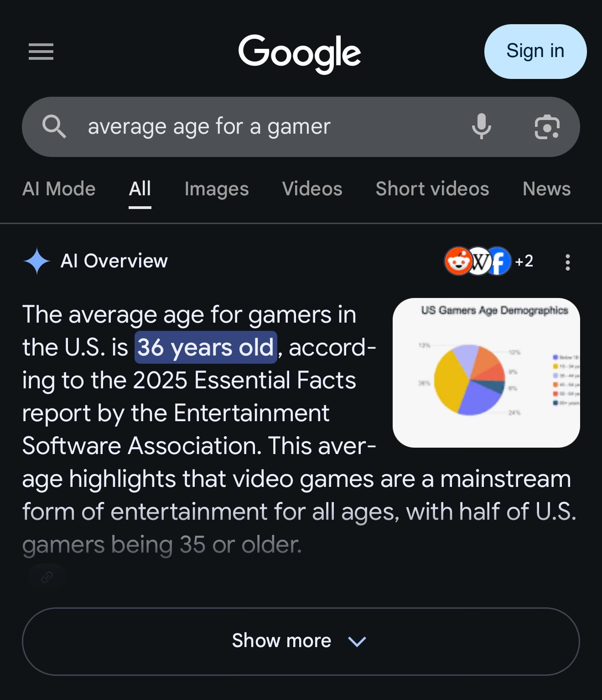
Task: Switch to AI Mode tab
Action: pos(59,188)
